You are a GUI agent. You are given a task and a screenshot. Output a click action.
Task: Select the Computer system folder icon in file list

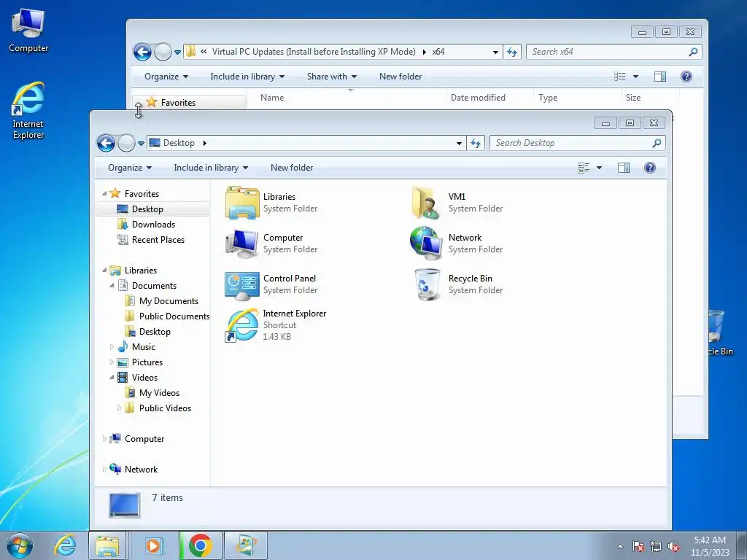click(241, 244)
